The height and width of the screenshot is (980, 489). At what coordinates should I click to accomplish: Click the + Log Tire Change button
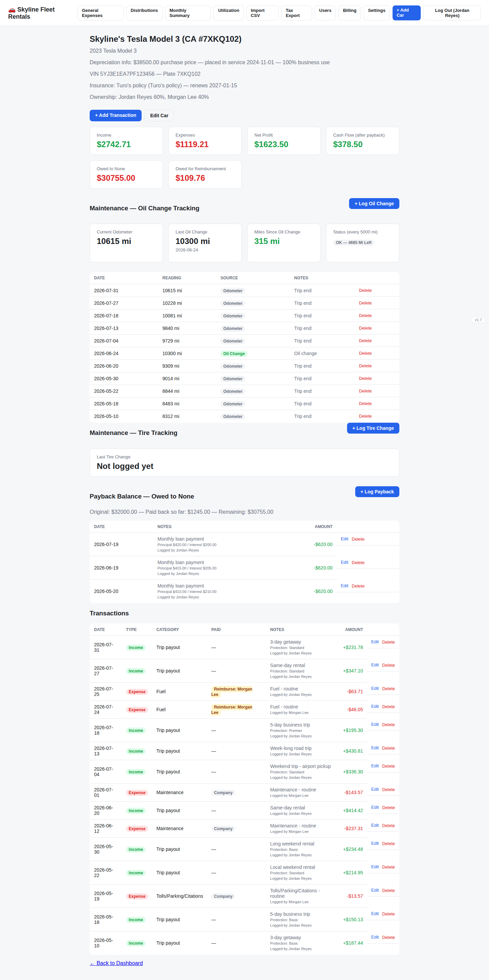pos(373,428)
